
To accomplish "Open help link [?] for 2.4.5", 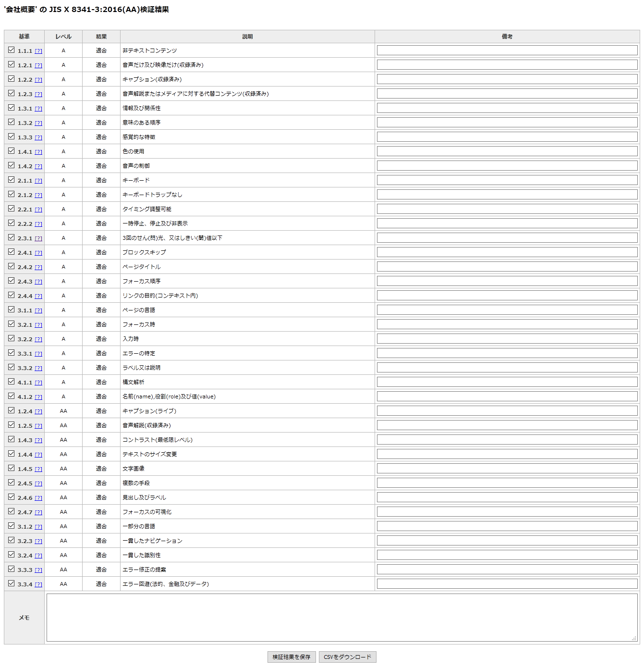I will [38, 483].
